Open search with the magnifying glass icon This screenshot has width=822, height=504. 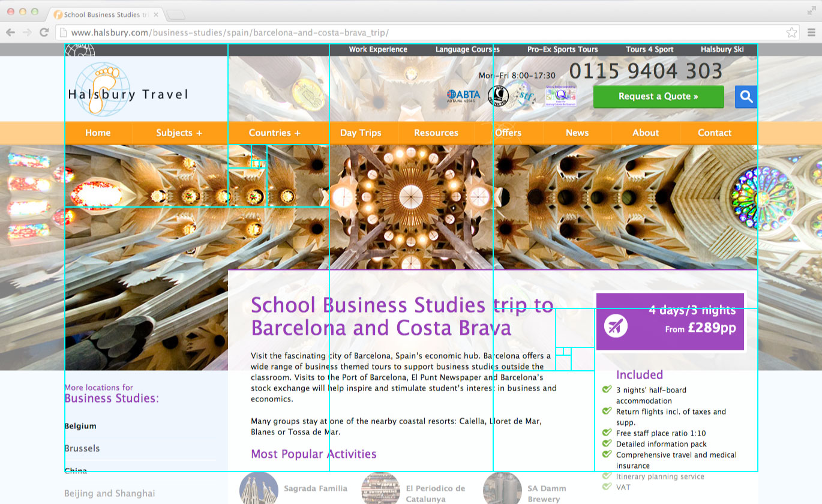[746, 97]
